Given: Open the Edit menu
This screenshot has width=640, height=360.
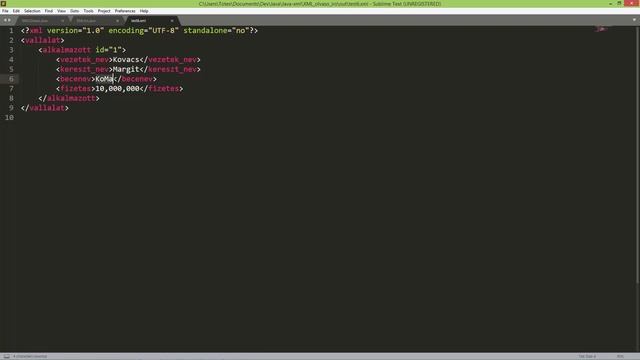Looking at the screenshot, I should pyautogui.click(x=16, y=11).
